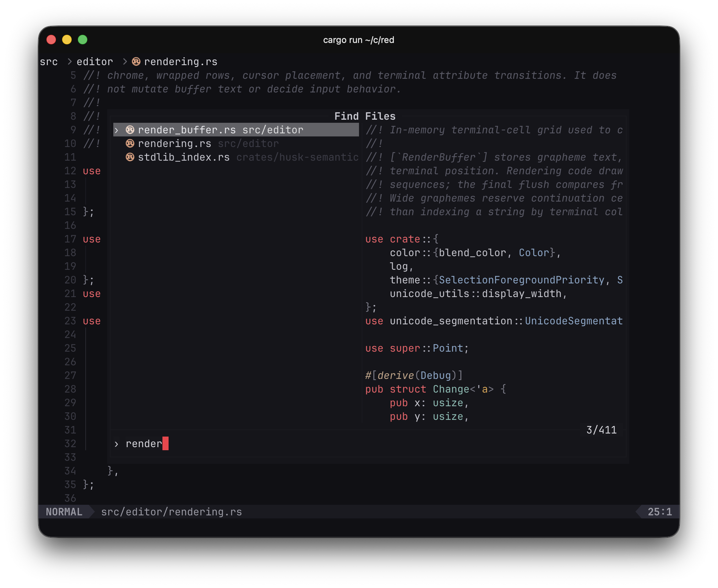This screenshot has height=588, width=718.
Task: Click the 'src/editor/rendering.rs' status bar path
Action: coord(172,512)
